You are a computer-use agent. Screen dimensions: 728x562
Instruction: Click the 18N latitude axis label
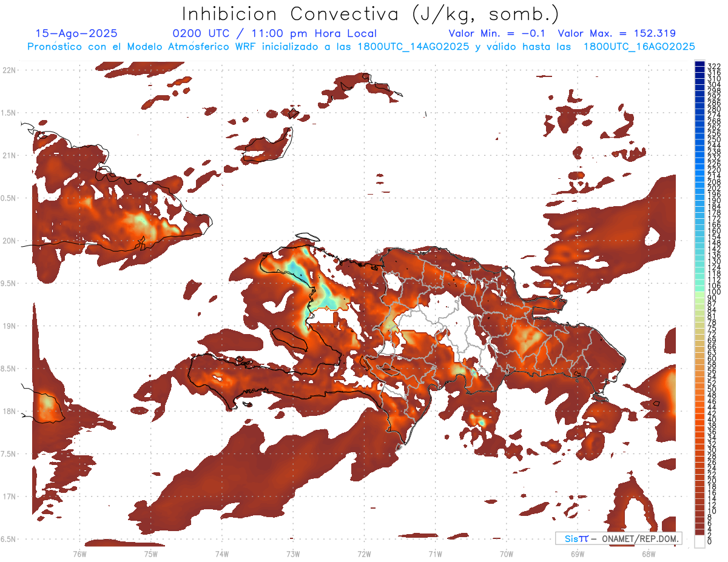click(9, 411)
